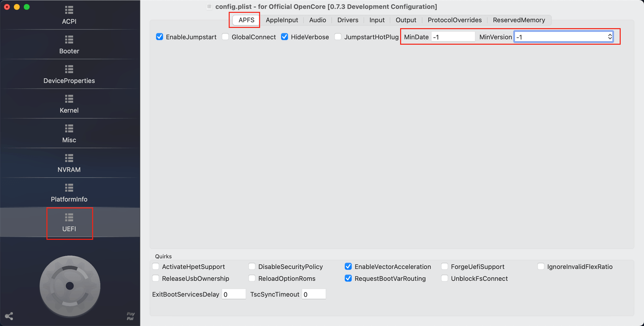Switch to the Output tab

click(x=406, y=20)
